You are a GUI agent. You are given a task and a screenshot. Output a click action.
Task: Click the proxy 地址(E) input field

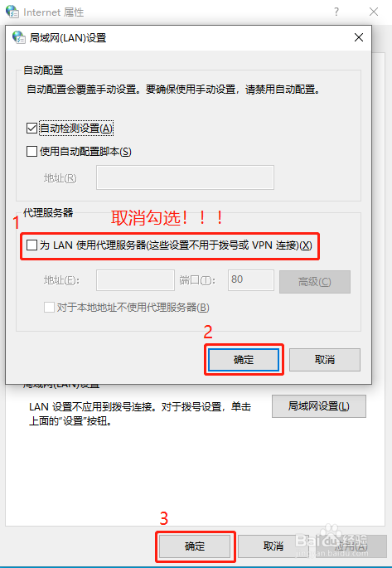click(135, 280)
